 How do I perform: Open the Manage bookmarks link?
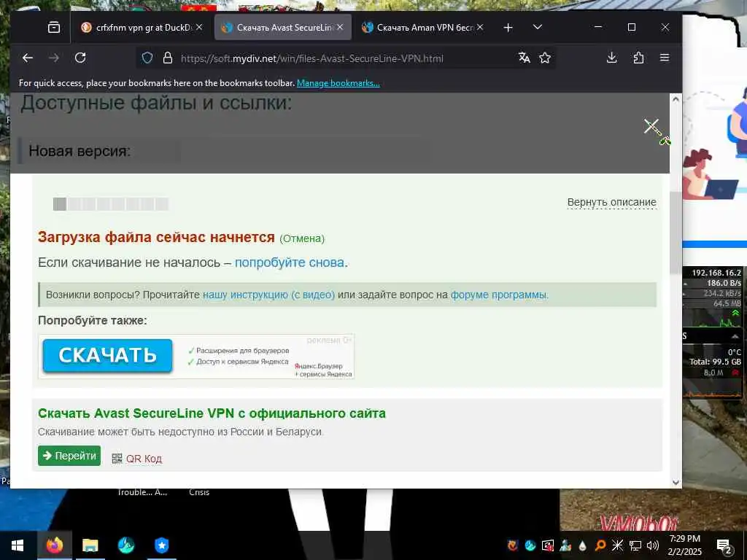(x=338, y=83)
